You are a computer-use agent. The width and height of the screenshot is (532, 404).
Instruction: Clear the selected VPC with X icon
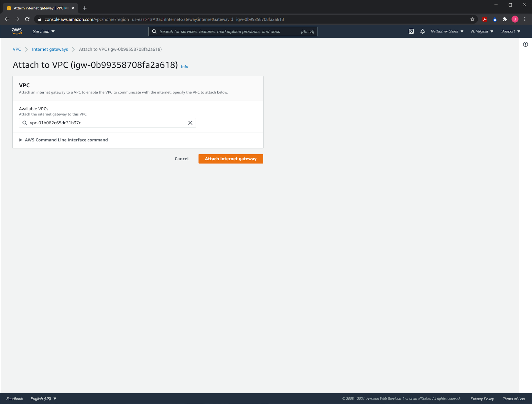(190, 123)
